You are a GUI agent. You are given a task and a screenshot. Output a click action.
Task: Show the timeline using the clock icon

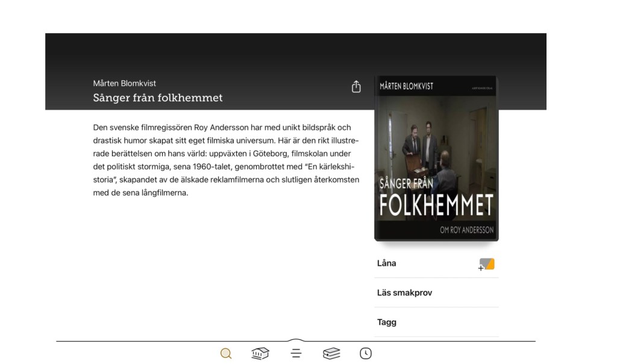point(366,353)
